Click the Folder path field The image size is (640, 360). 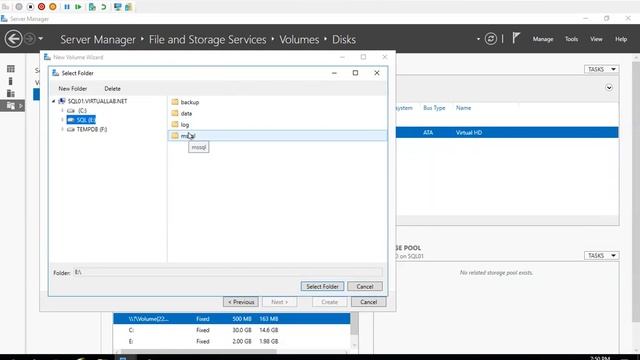pyautogui.click(x=228, y=272)
